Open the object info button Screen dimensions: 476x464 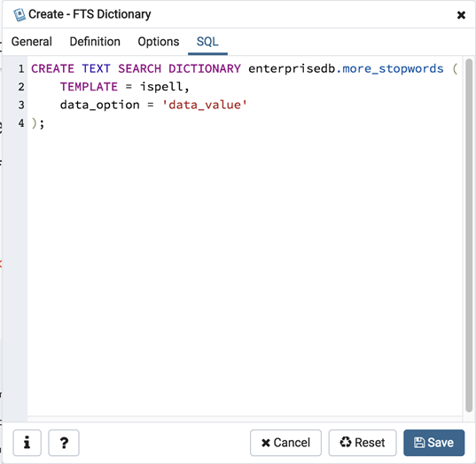27,443
